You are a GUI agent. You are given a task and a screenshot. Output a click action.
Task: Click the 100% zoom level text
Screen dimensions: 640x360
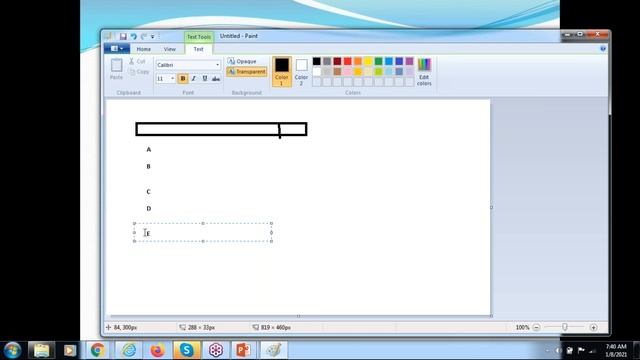click(522, 327)
